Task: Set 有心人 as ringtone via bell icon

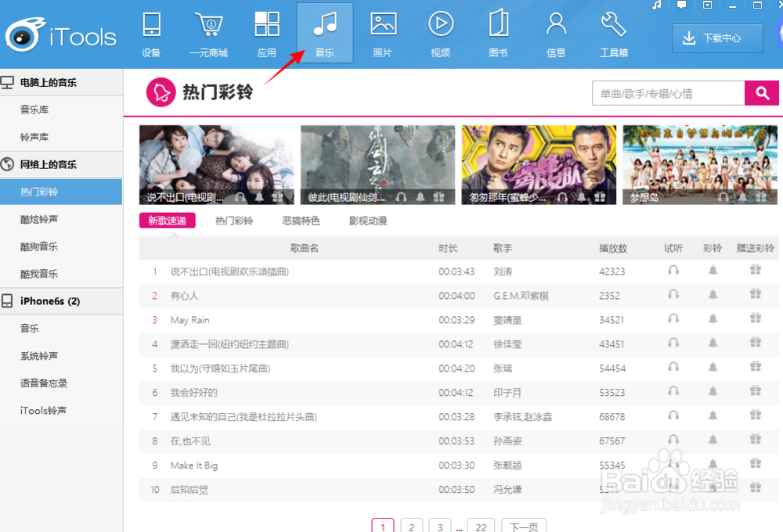Action: [713, 294]
